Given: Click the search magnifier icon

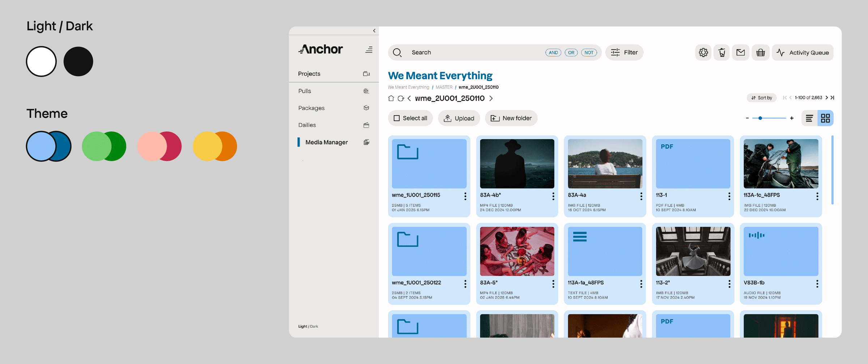Looking at the screenshot, I should (x=397, y=52).
